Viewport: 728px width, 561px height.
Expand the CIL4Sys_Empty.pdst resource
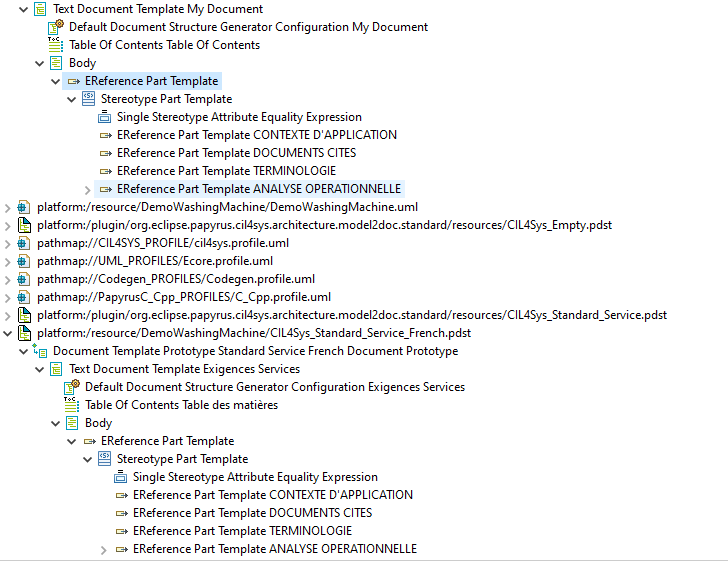[7, 226]
